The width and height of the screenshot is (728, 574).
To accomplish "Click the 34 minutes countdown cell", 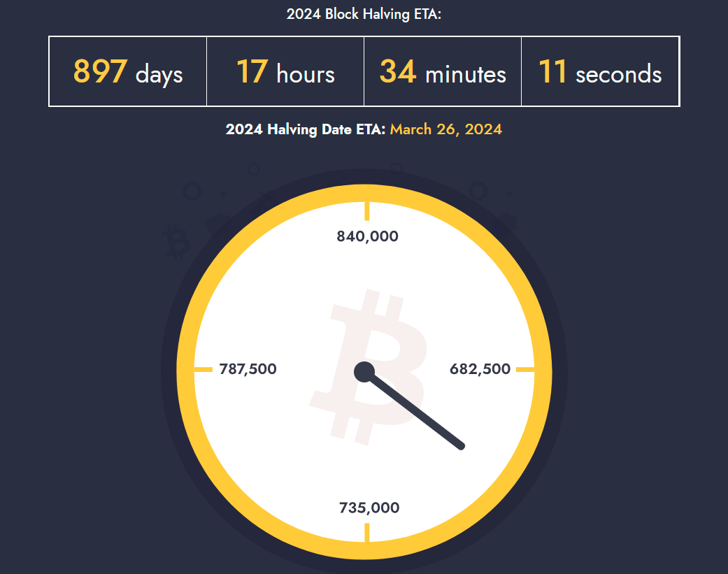I will click(443, 71).
